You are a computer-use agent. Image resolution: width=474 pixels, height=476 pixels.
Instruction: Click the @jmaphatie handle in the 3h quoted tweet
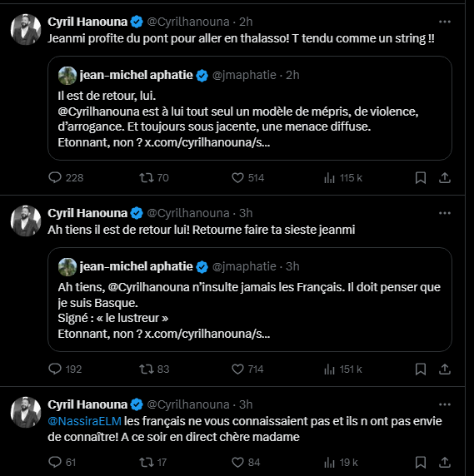tap(244, 266)
